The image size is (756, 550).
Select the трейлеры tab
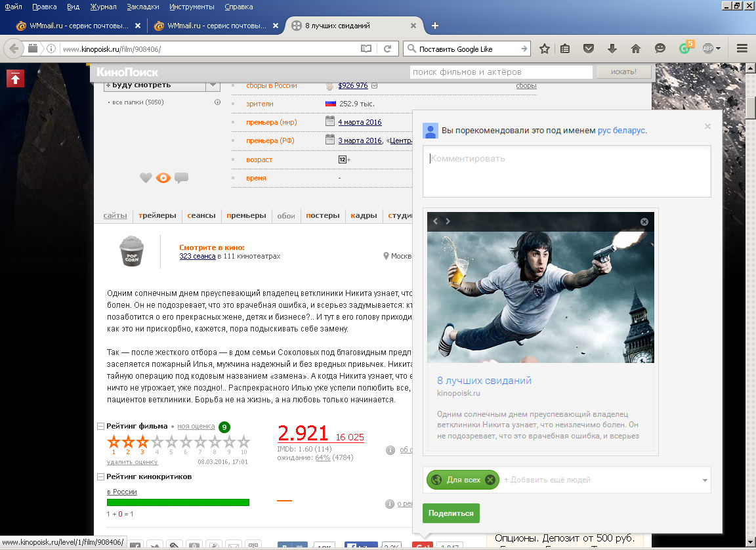click(x=157, y=215)
